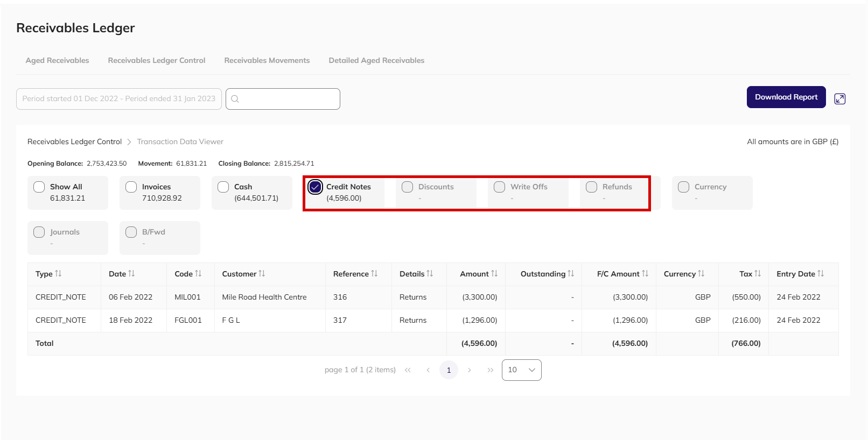Sort by Tax column arrows
The height and width of the screenshot is (440, 868).
pyautogui.click(x=758, y=274)
